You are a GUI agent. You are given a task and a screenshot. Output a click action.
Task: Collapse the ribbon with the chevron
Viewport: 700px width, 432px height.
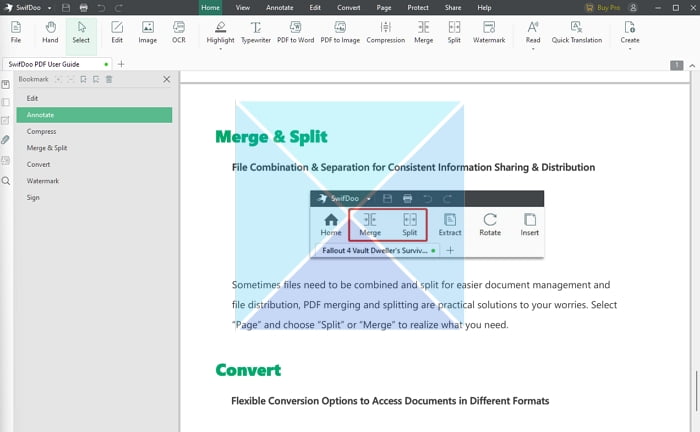pyautogui.click(x=692, y=66)
